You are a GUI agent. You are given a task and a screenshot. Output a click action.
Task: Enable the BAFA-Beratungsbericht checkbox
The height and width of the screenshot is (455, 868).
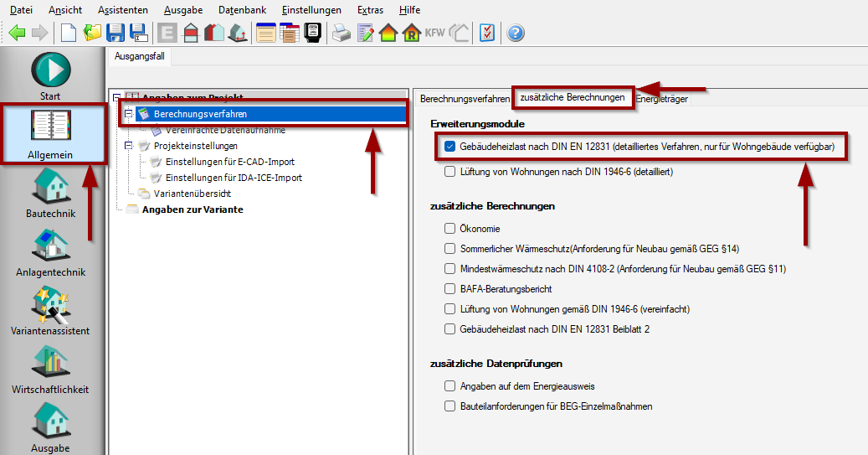coord(450,288)
